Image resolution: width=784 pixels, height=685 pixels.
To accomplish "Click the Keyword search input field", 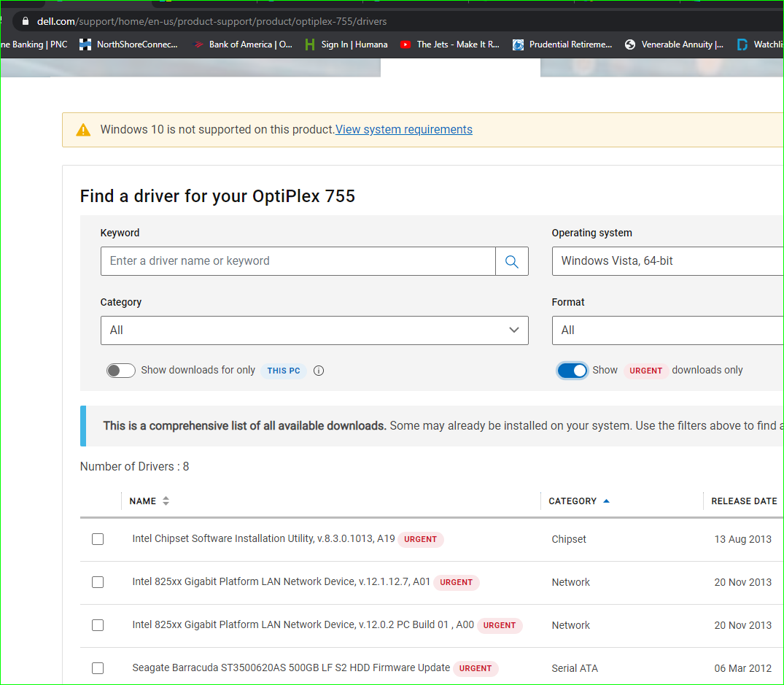I will (x=298, y=261).
